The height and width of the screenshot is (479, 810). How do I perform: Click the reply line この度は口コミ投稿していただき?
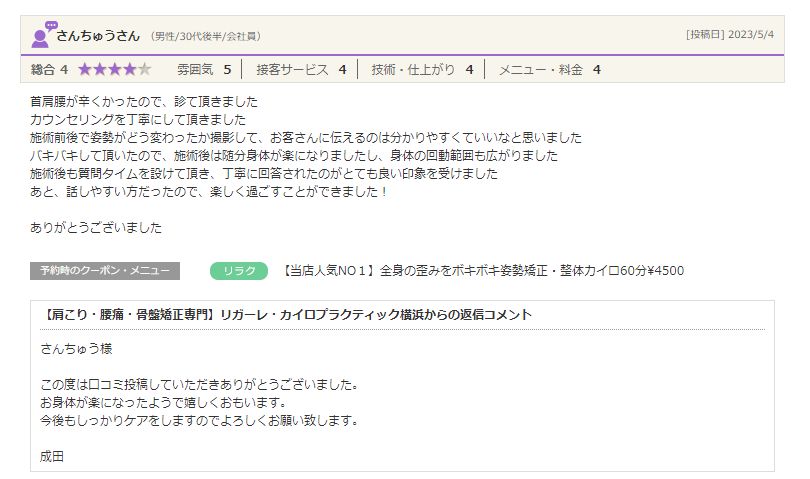199,385
